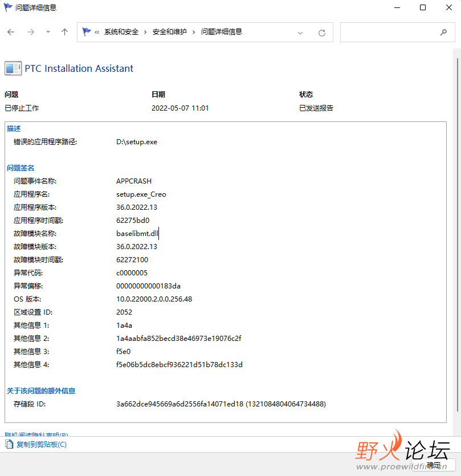Click the 关于该问题的额外信息 heading

pos(41,391)
